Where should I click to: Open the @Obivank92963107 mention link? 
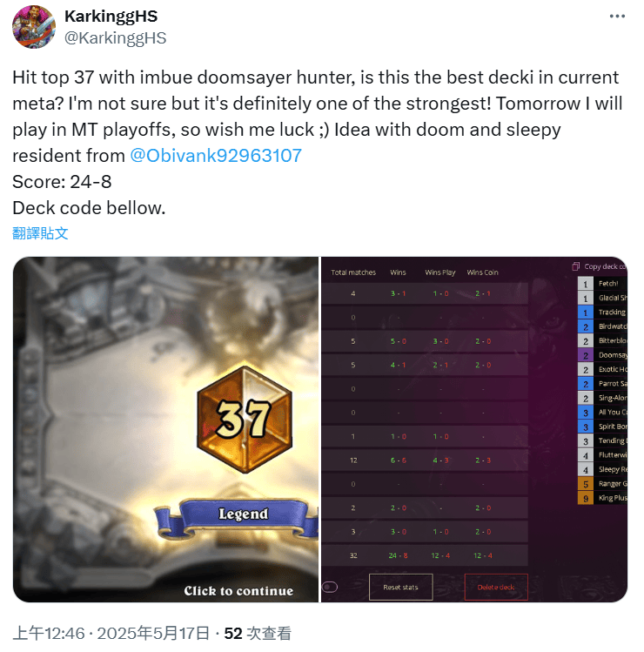[x=216, y=156]
